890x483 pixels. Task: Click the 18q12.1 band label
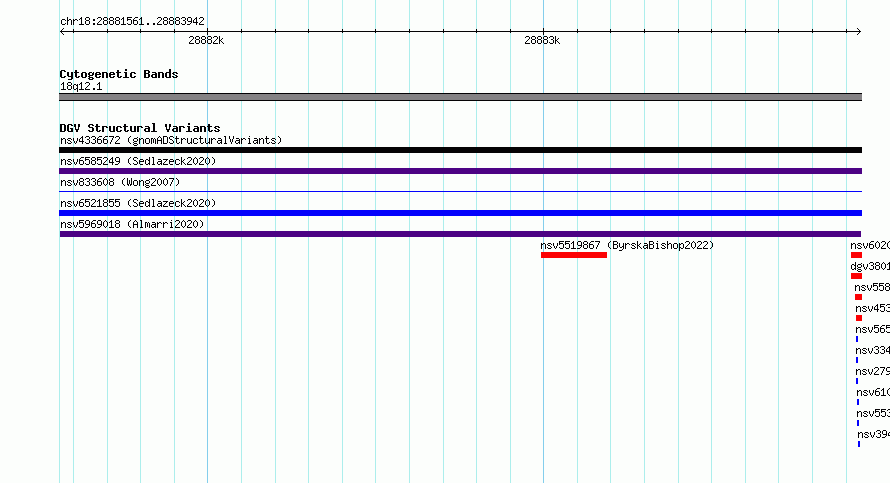[x=81, y=86]
